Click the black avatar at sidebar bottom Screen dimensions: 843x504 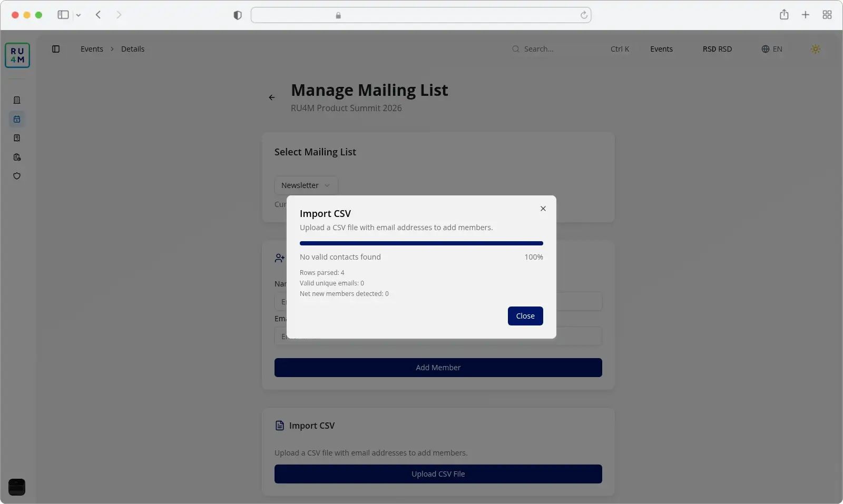click(x=17, y=487)
